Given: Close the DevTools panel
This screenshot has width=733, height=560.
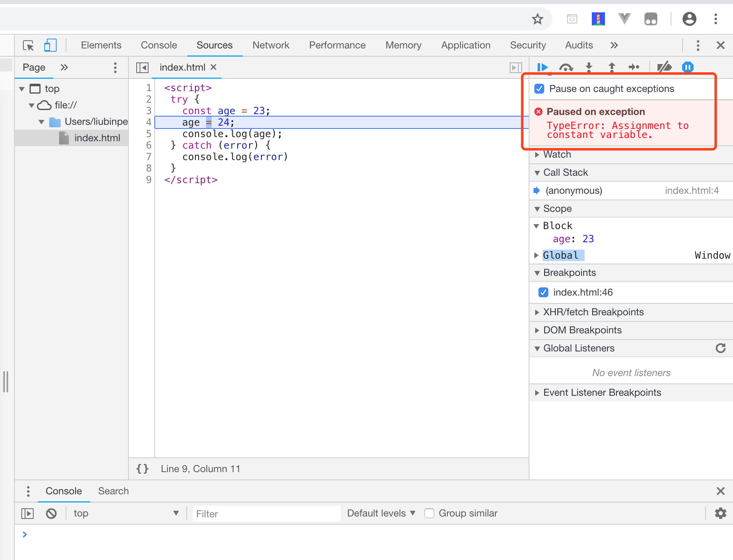Looking at the screenshot, I should tap(721, 45).
